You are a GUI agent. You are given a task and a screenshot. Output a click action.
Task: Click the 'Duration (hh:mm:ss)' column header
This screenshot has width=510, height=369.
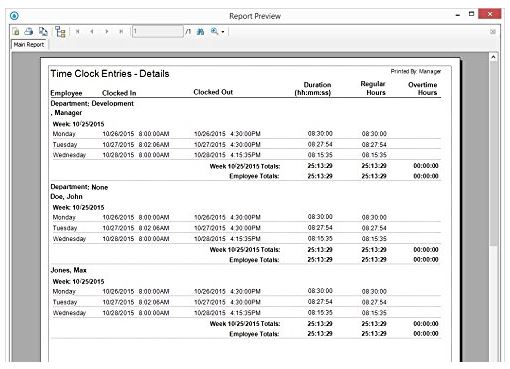[x=313, y=89]
